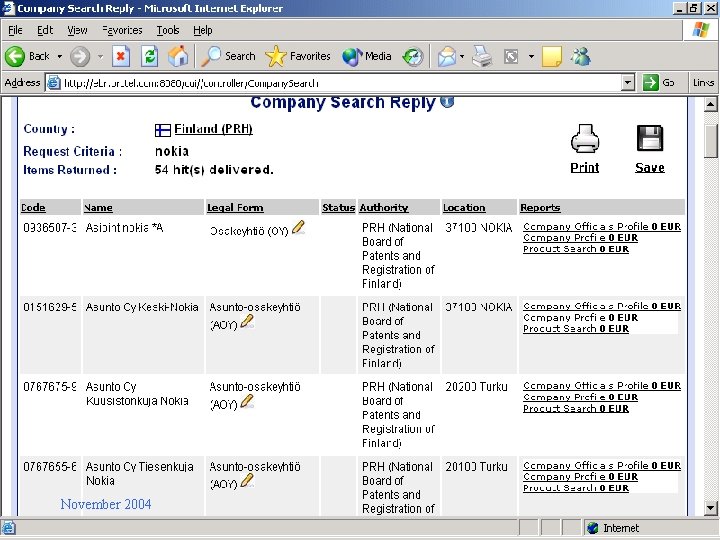Sort results by the Name column header
Viewport: 720px width, 540px height.
coord(98,208)
